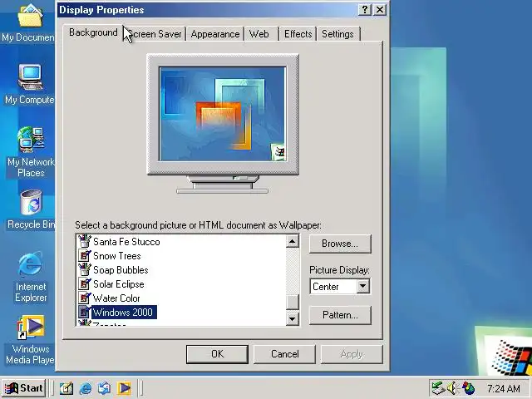Select Solar Eclipse wallpaper name
Image resolution: width=532 pixels, height=399 pixels.
(119, 284)
